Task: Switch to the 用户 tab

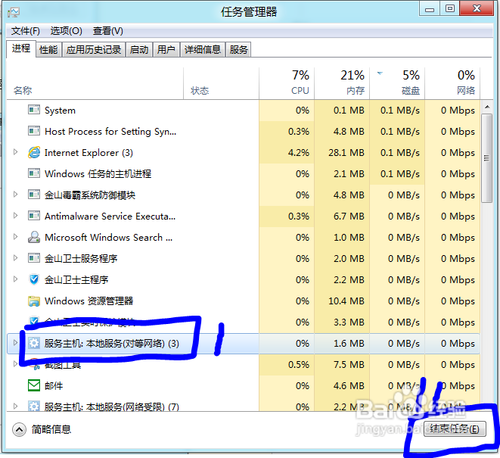Action: [x=166, y=50]
